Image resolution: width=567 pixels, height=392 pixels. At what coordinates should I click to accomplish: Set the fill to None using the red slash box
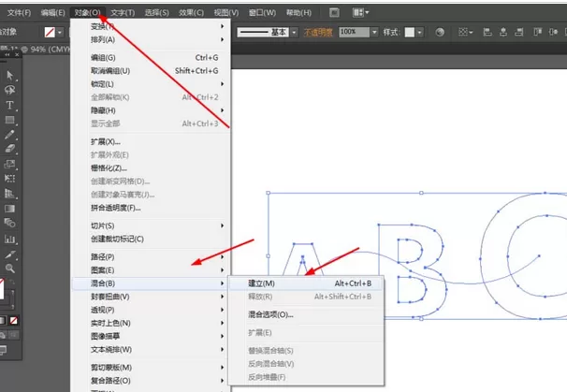pos(14,320)
